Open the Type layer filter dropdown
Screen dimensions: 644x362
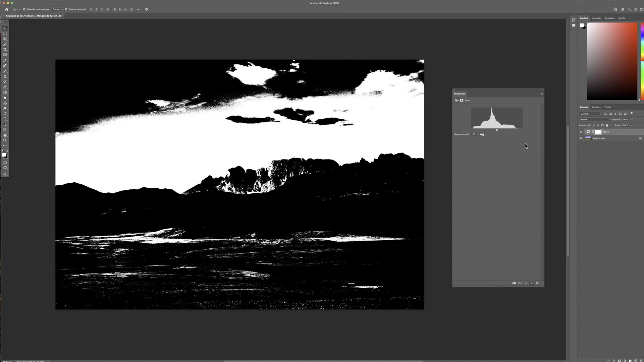pos(590,114)
